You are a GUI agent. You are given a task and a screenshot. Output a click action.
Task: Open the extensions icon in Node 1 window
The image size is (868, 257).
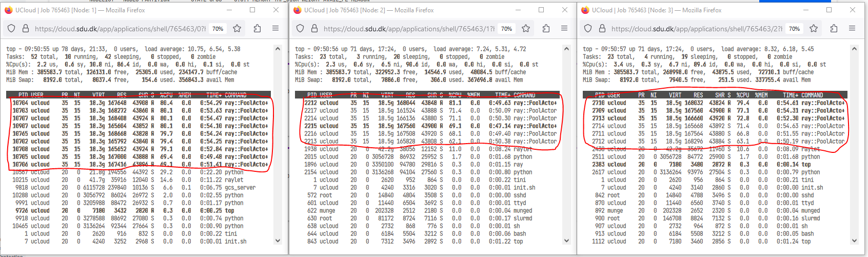(257, 29)
